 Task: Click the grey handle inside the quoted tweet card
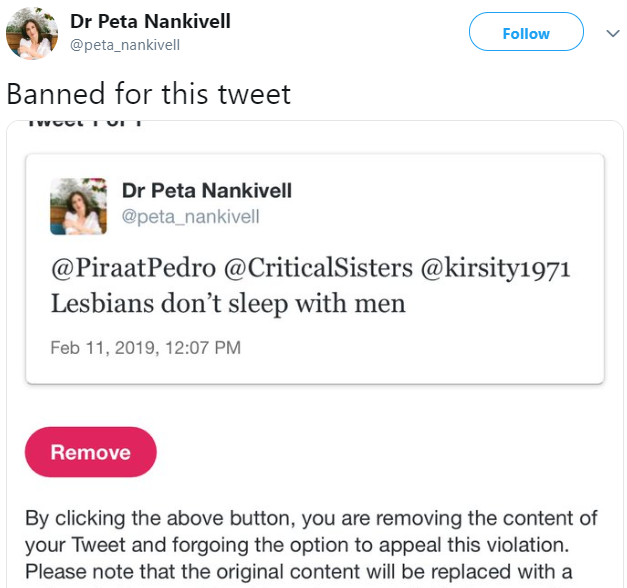[x=190, y=216]
